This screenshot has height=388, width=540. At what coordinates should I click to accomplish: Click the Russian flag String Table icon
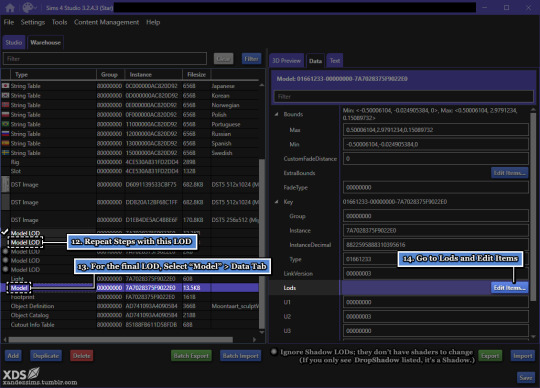pyautogui.click(x=6, y=134)
